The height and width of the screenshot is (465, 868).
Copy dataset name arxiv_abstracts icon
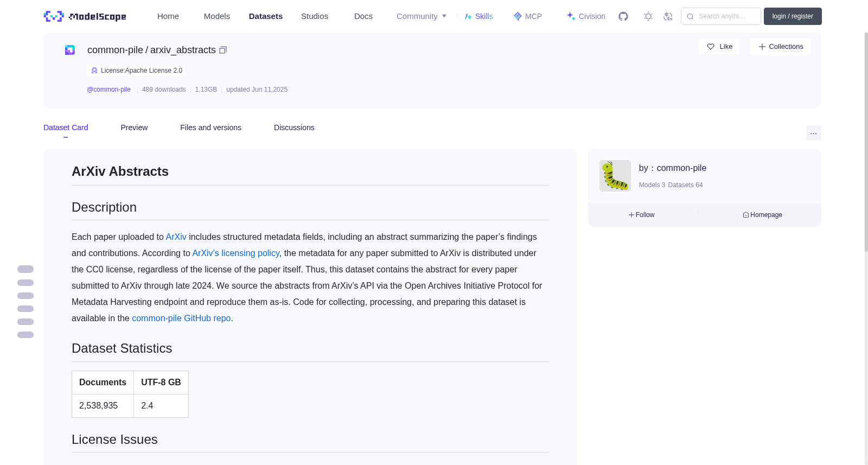(x=223, y=50)
